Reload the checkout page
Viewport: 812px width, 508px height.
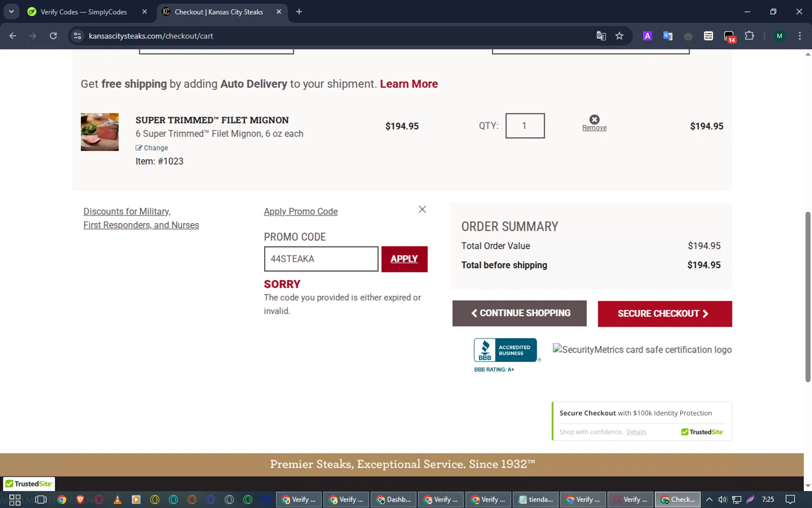tap(53, 36)
